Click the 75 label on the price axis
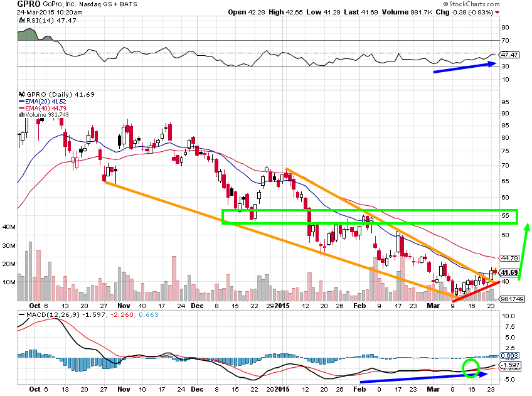 pos(505,151)
